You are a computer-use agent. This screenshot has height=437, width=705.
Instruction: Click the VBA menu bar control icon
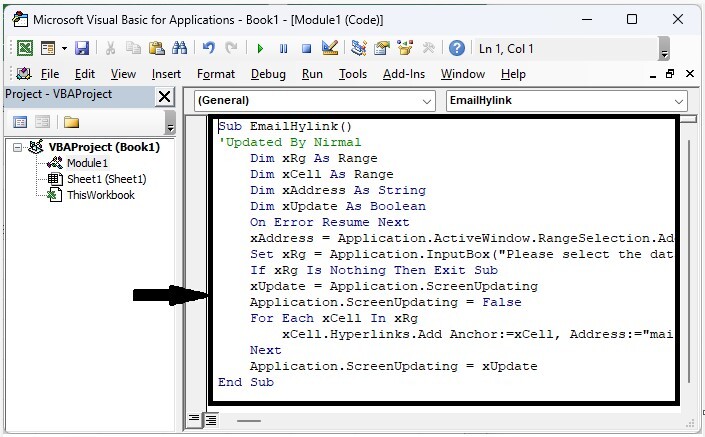(x=23, y=73)
